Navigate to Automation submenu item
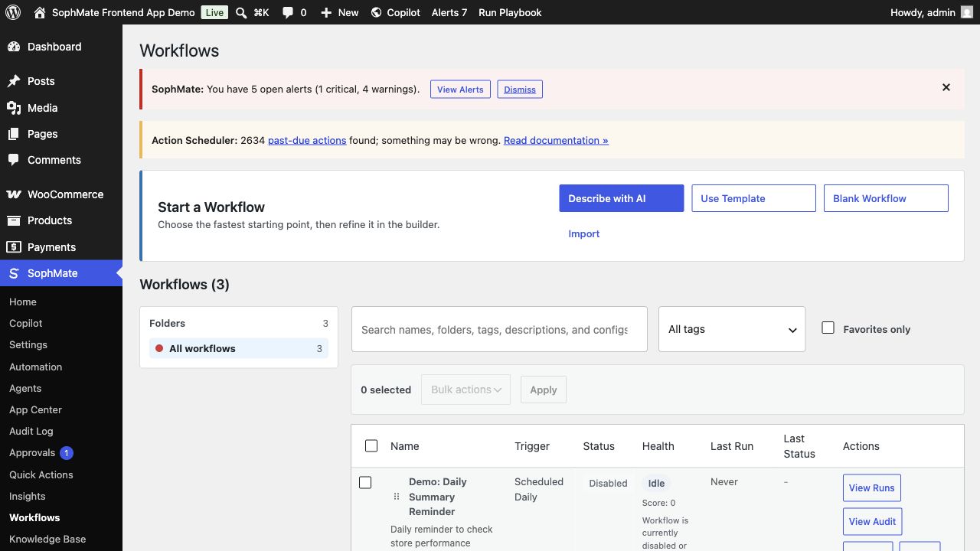The width and height of the screenshot is (980, 551). click(x=36, y=367)
